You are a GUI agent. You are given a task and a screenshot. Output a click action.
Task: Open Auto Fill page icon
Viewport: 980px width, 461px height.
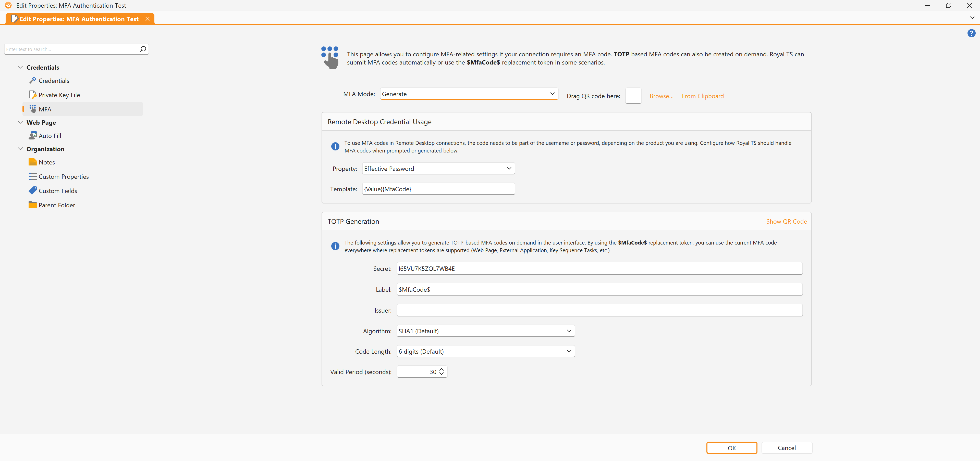pyautogui.click(x=33, y=136)
